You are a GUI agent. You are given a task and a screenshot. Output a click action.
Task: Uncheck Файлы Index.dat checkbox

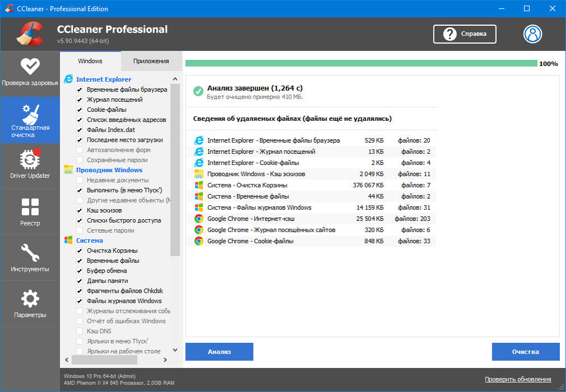[79, 130]
